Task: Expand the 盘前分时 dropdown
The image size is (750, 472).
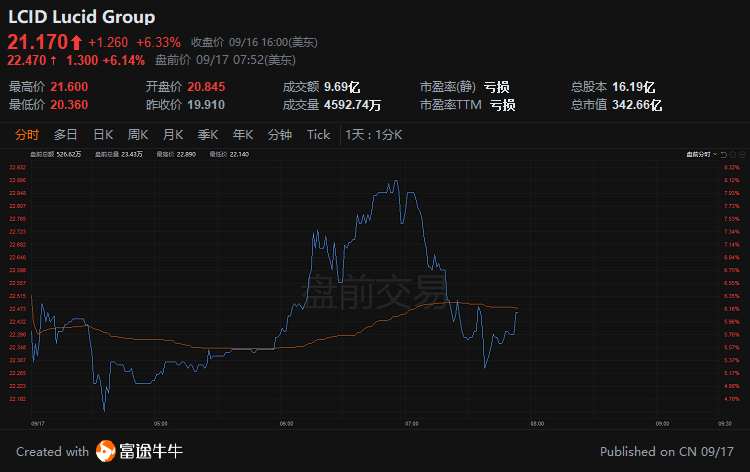Action: point(699,154)
